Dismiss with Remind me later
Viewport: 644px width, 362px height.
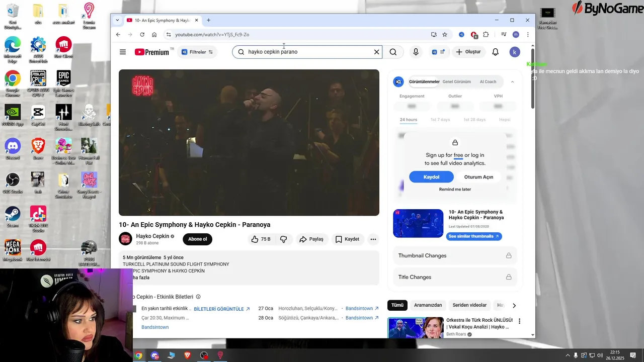[455, 190]
